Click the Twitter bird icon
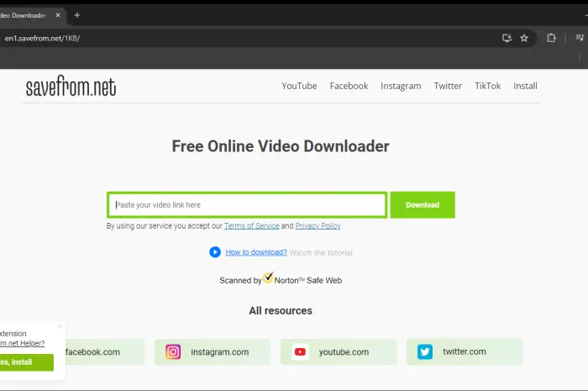 tap(425, 352)
